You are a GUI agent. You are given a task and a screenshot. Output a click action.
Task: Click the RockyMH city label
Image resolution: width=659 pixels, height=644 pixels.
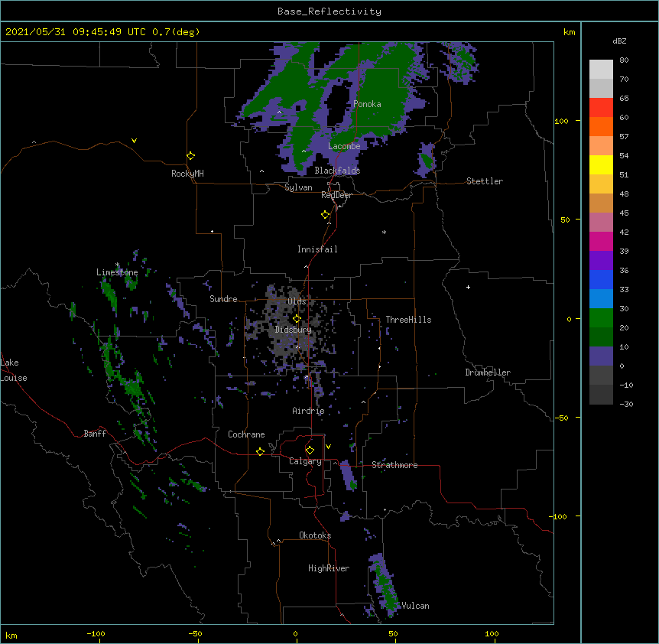coord(187,174)
